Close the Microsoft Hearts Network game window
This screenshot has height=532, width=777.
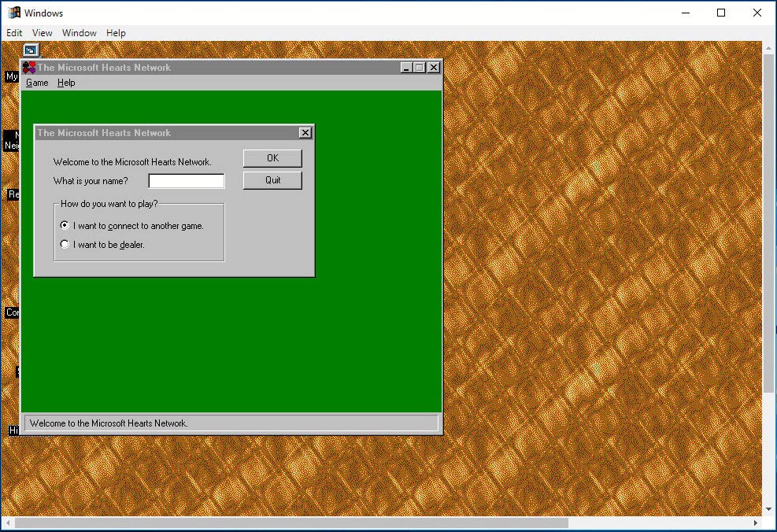tap(434, 68)
